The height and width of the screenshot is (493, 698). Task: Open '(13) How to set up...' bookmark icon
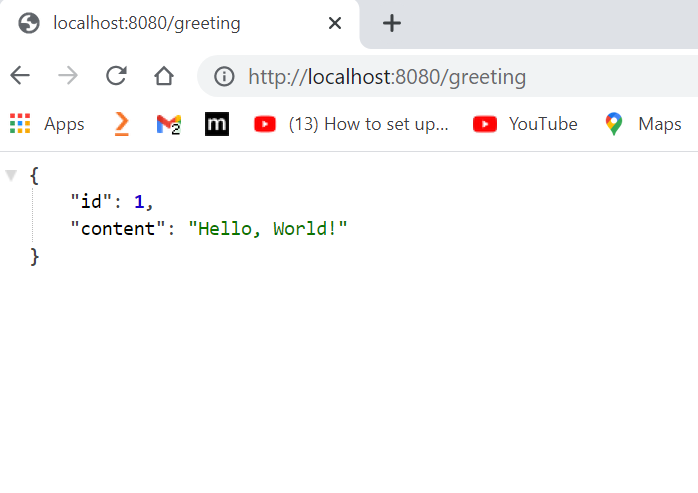(265, 124)
